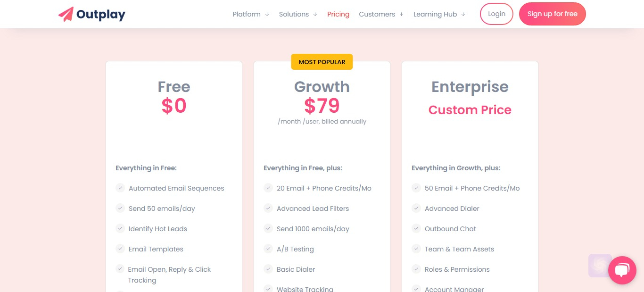Click Sign up for free button

(553, 14)
